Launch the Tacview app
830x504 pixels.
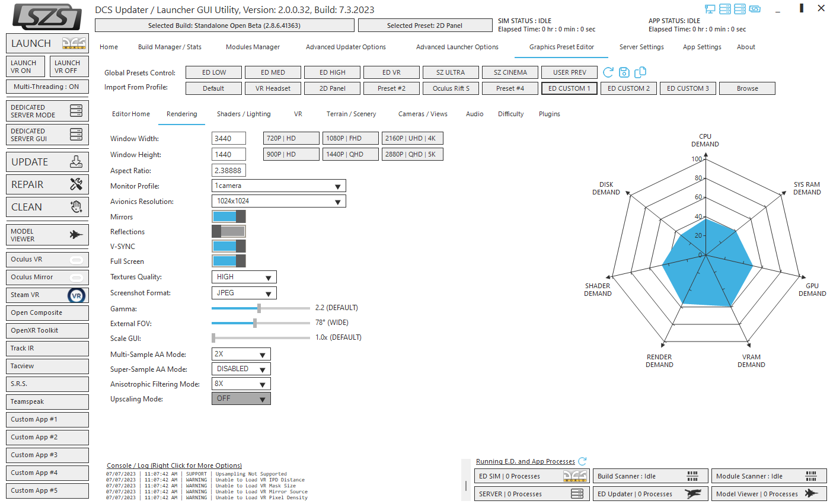(x=47, y=366)
